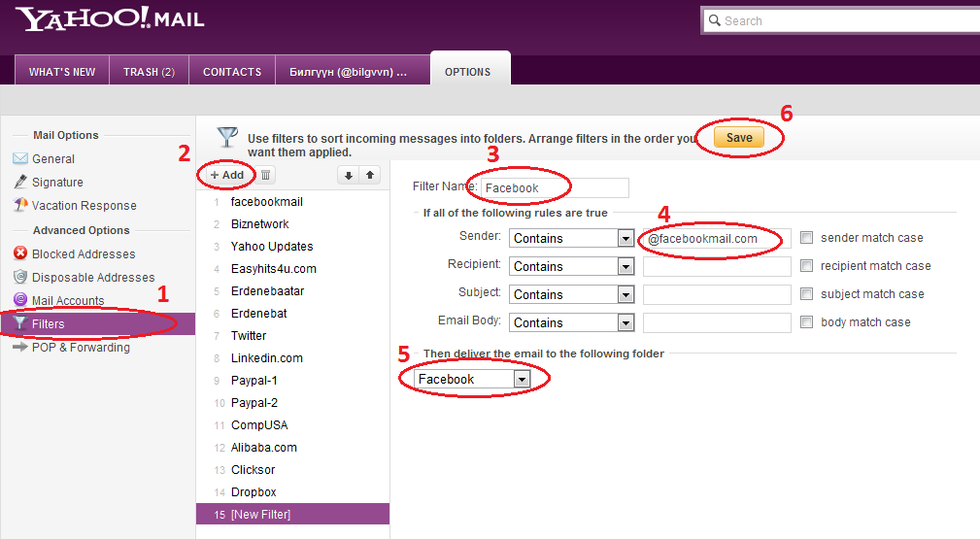Screen dimensions: 980x539
Task: Enable subject match case checkbox
Action: 807,294
